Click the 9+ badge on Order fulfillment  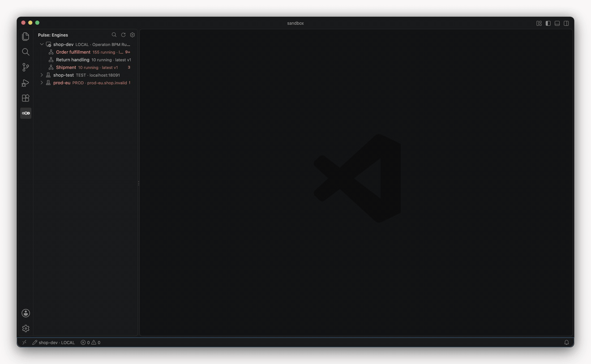point(128,52)
